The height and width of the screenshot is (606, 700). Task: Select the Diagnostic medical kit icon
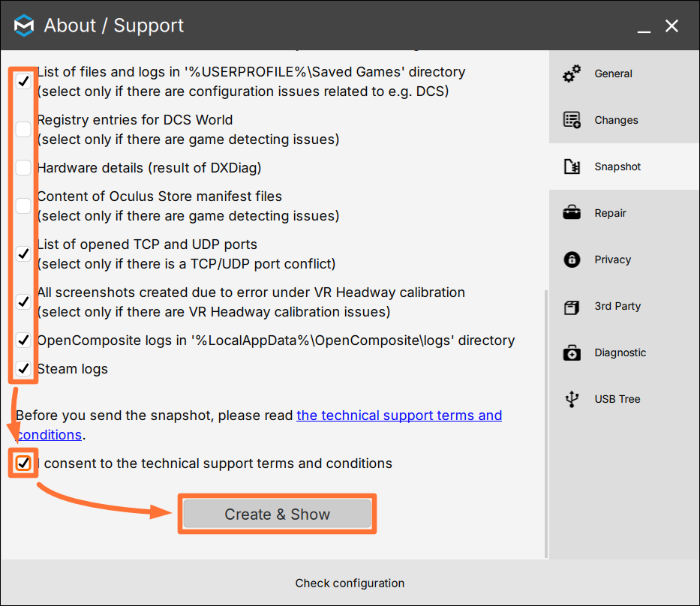point(572,352)
